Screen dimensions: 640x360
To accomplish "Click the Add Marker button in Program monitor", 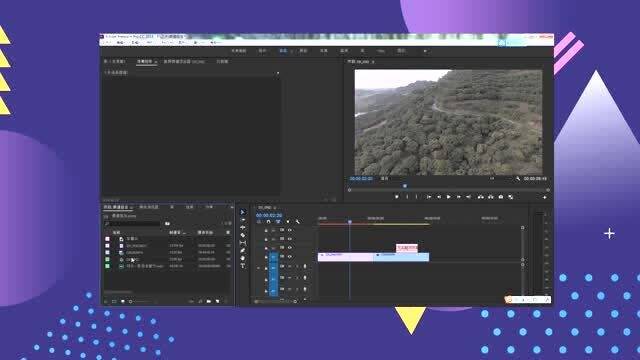I will click(x=396, y=197).
